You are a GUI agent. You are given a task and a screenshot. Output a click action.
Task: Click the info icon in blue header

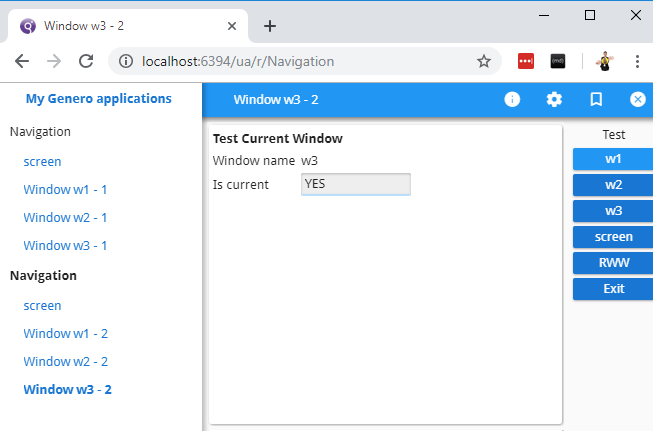tap(512, 99)
